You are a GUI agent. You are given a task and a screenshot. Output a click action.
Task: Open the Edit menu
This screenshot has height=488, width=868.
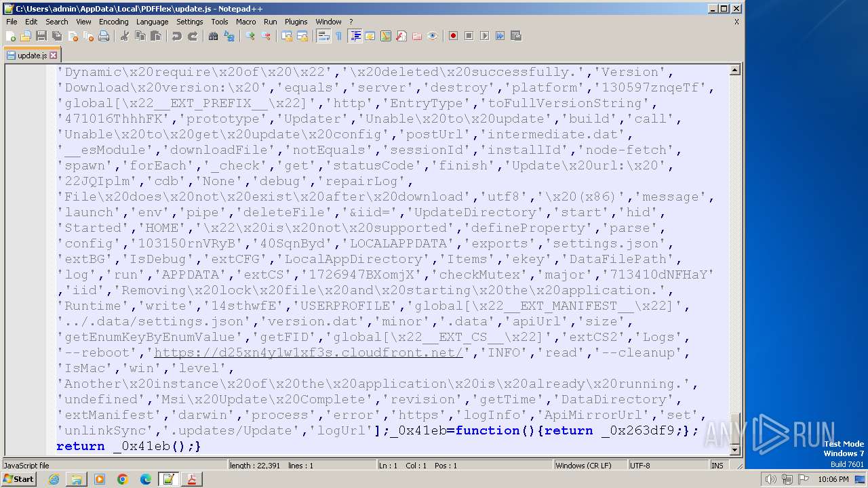(x=31, y=22)
